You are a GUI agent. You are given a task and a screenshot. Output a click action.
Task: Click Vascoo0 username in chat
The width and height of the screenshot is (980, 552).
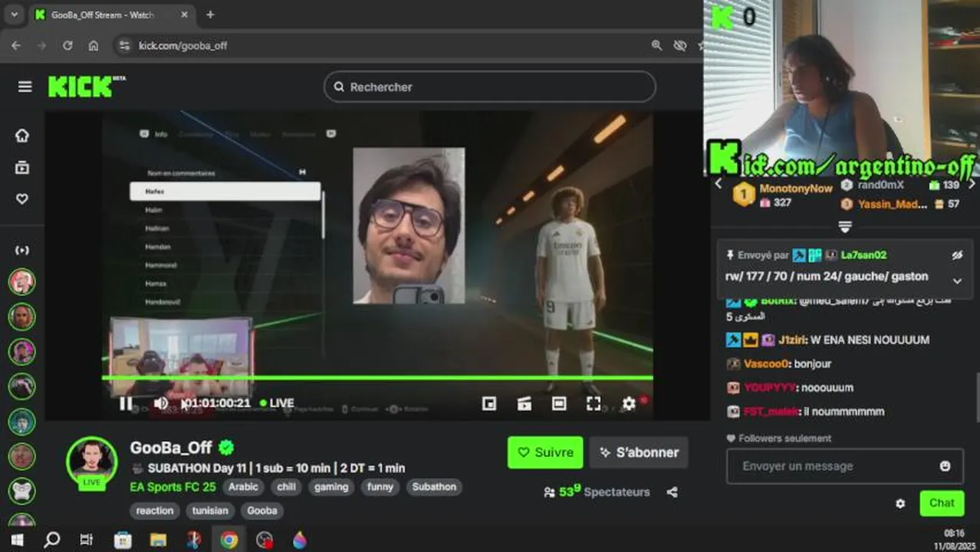(x=766, y=363)
